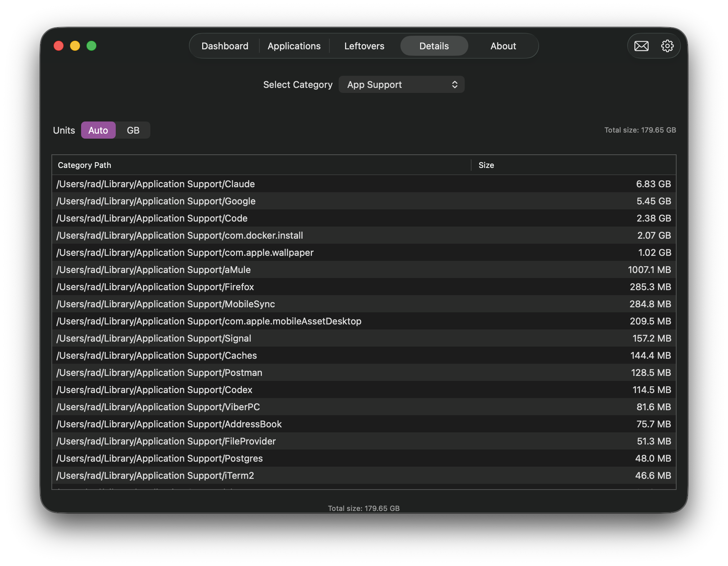
Task: Click the 6.83 GB size value
Action: coord(653,184)
